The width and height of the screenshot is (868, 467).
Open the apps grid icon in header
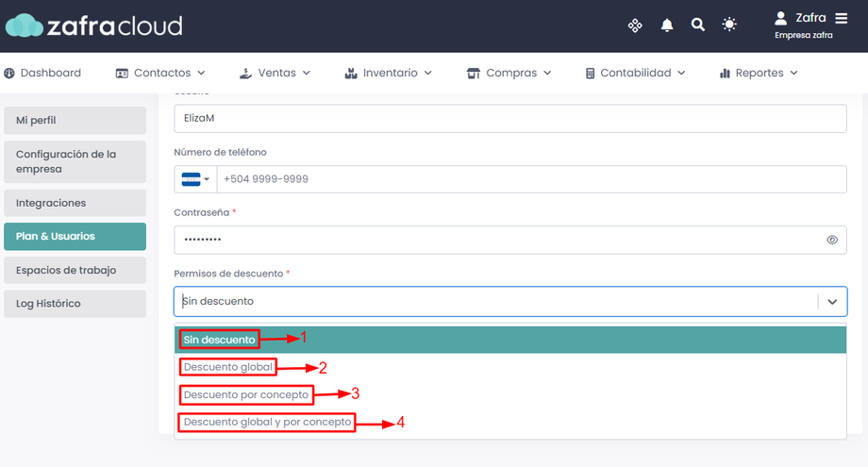click(635, 25)
